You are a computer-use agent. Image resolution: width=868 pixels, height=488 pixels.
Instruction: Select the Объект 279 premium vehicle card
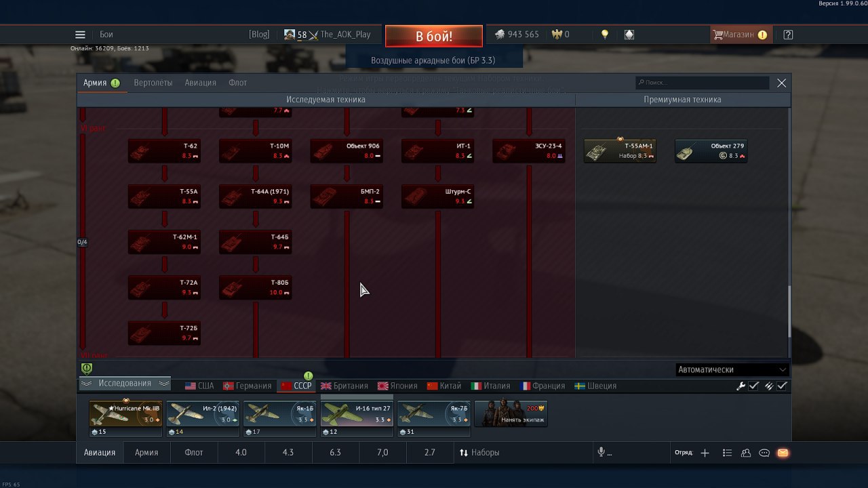711,150
